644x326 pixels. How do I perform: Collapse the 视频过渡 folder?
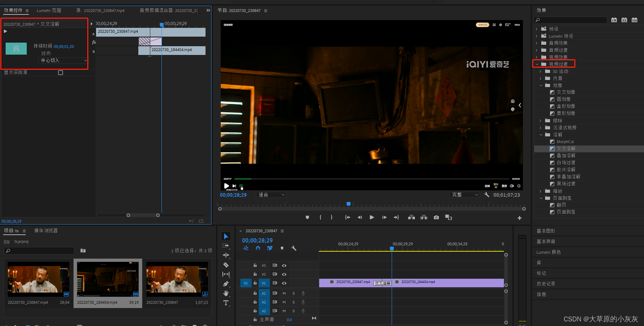(x=537, y=64)
